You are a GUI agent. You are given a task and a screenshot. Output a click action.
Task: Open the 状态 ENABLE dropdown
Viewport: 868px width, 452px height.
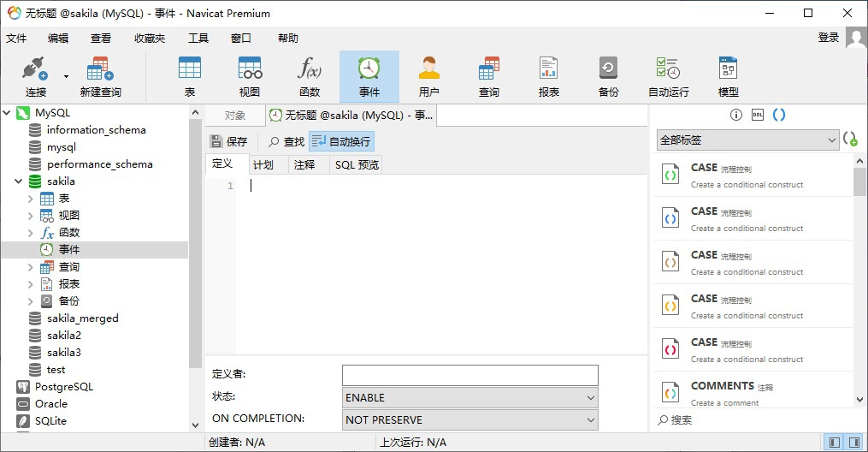pyautogui.click(x=470, y=398)
